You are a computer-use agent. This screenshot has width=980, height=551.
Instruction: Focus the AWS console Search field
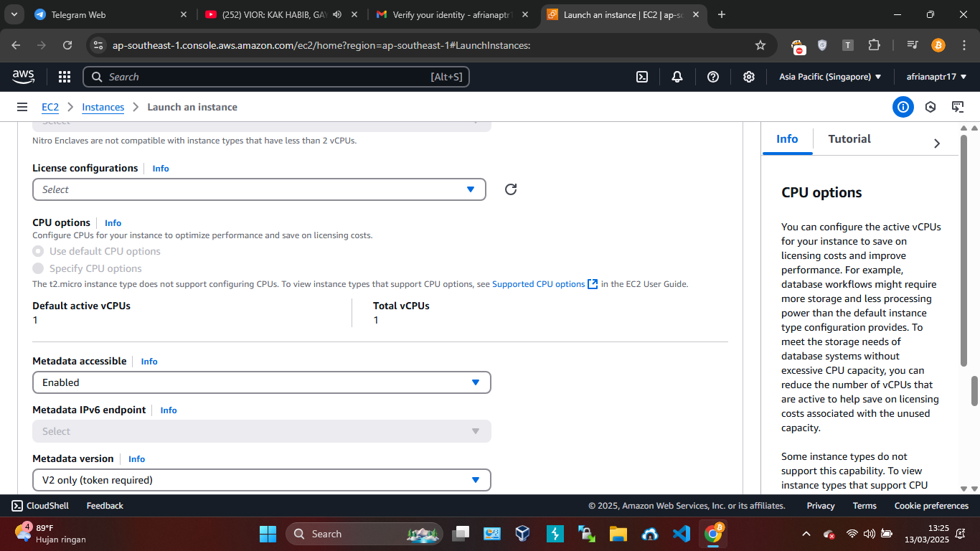[276, 77]
